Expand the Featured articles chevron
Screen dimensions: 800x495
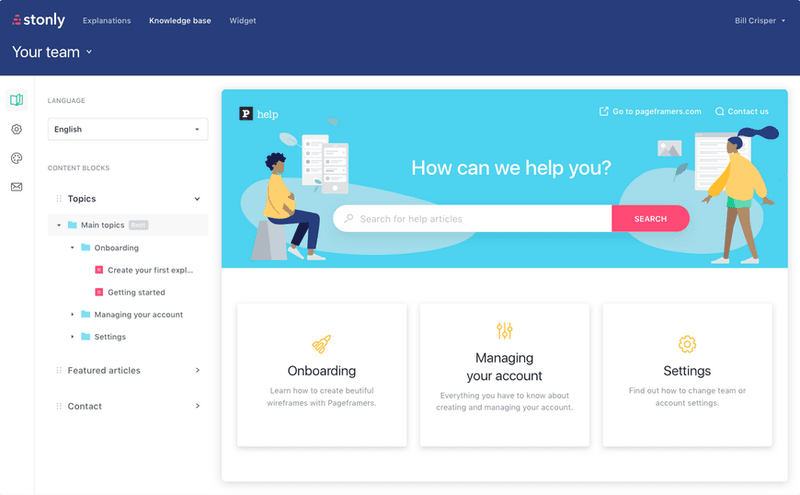(197, 370)
